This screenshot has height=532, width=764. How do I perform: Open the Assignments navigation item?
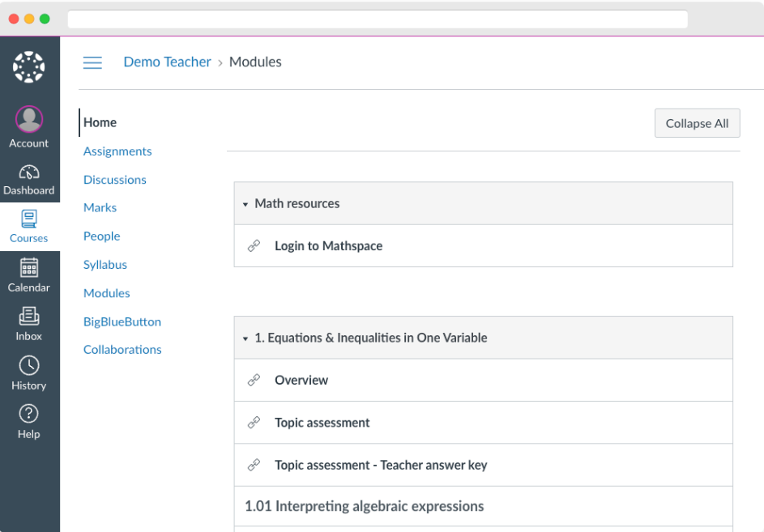[x=117, y=151]
